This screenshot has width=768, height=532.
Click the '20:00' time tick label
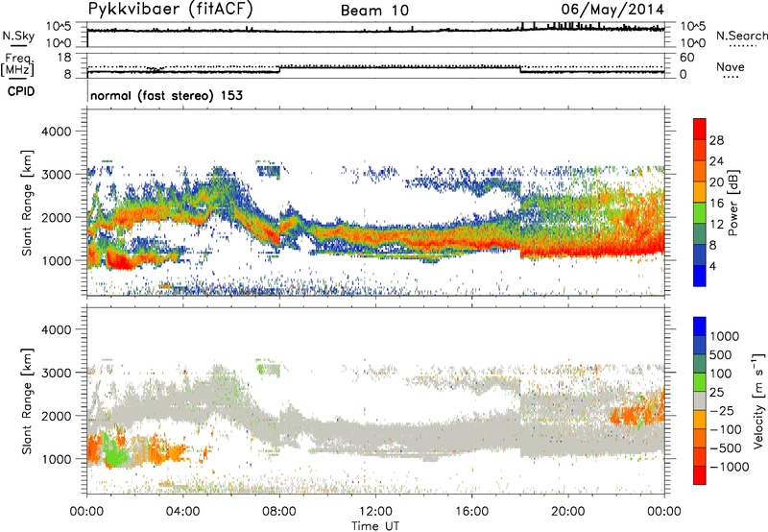[567, 512]
